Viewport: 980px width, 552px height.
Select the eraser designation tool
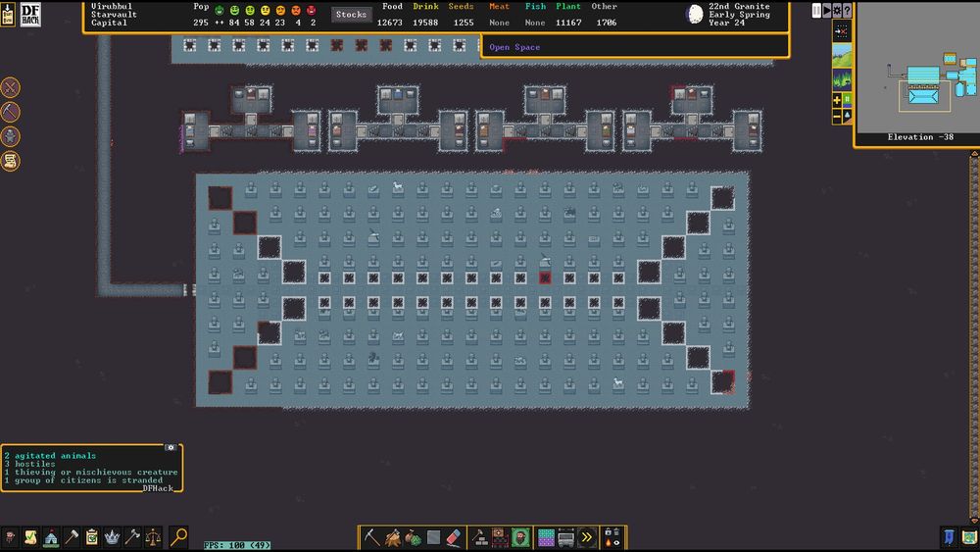(x=455, y=537)
